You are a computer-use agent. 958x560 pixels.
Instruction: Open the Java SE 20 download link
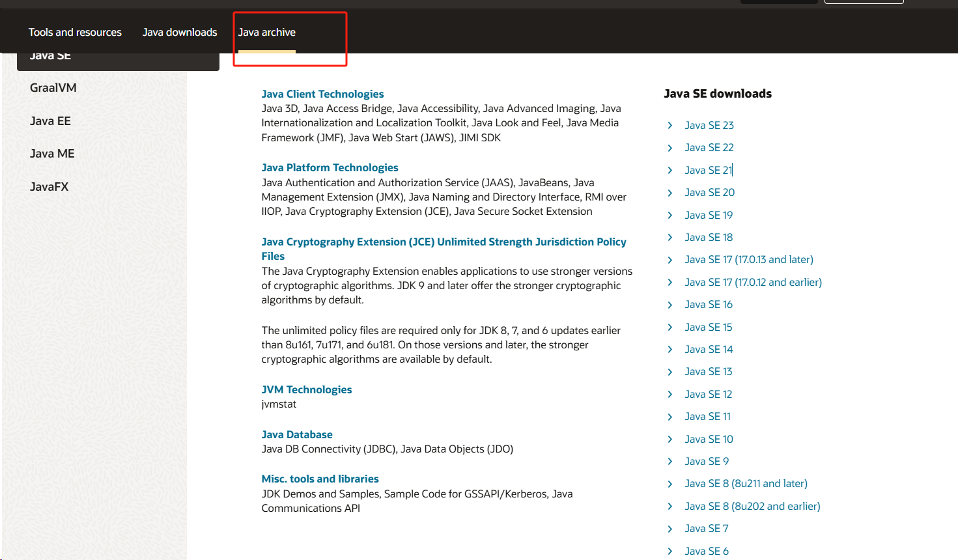click(710, 192)
